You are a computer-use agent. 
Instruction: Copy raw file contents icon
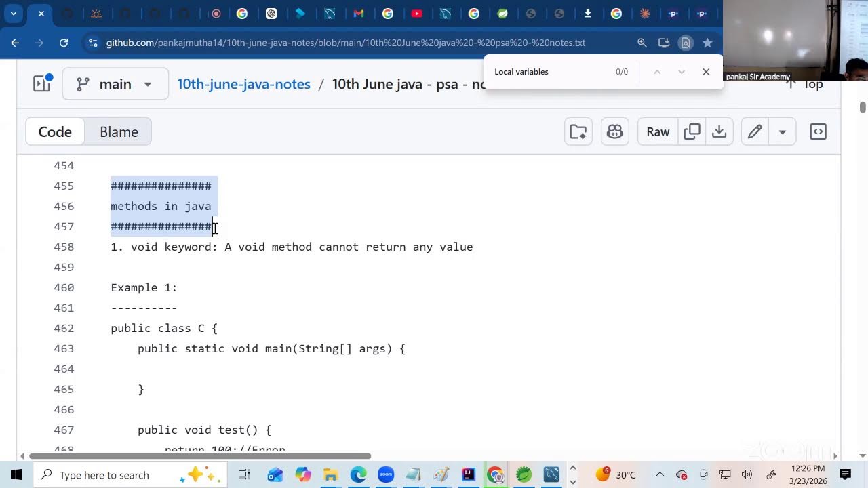click(x=692, y=131)
